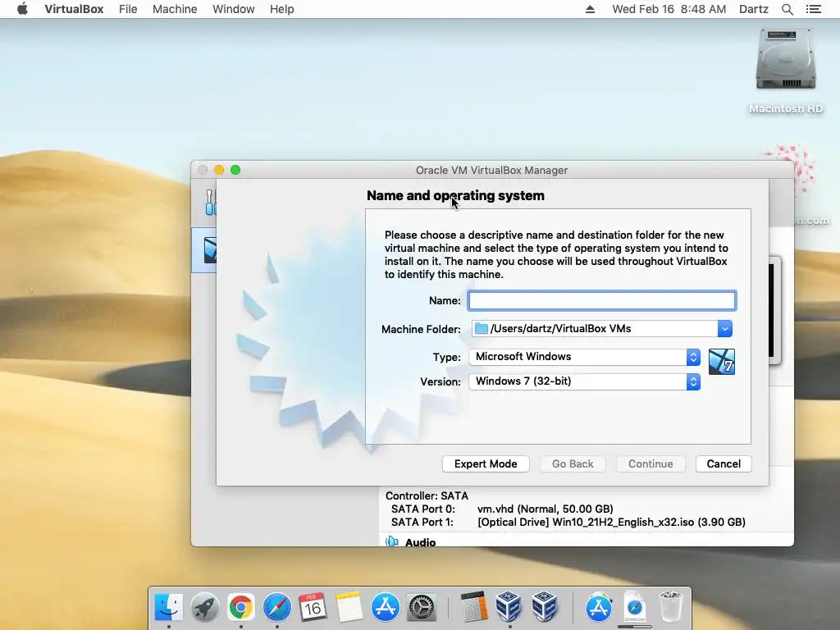Switch to Expert Mode
Viewport: 840px width, 630px height.
[x=486, y=464]
